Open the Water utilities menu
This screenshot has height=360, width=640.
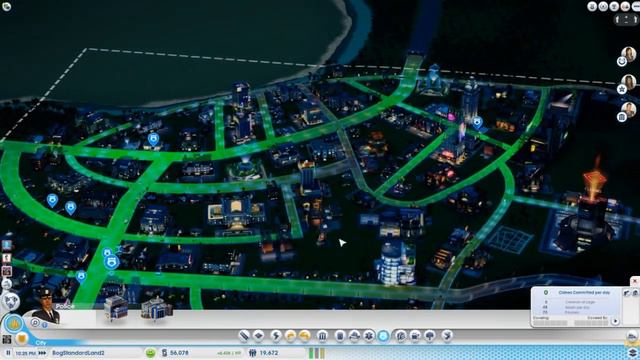coord(290,336)
